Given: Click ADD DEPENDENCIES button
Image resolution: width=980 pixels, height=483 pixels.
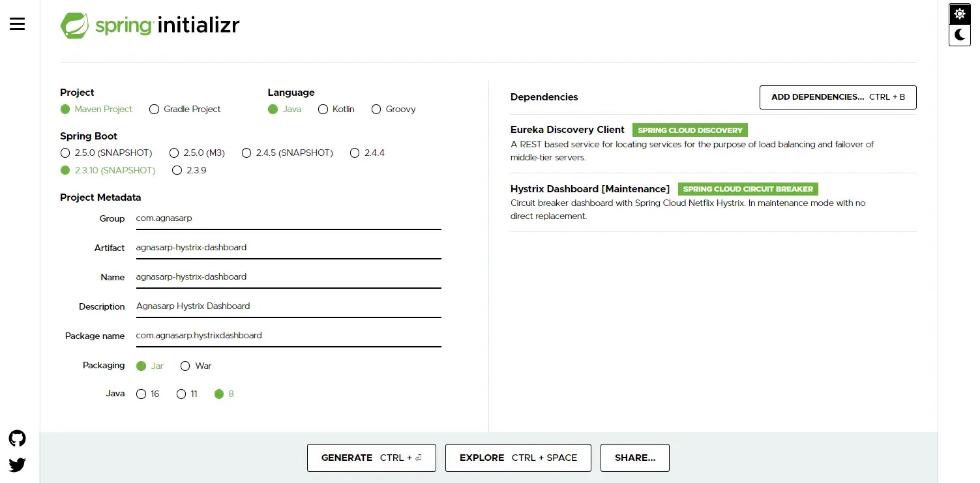Looking at the screenshot, I should click(838, 97).
